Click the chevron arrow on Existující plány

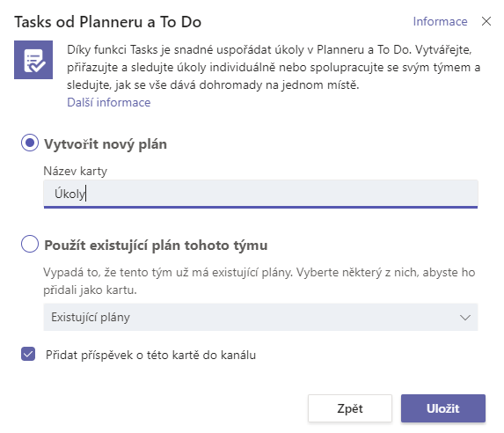click(x=464, y=318)
